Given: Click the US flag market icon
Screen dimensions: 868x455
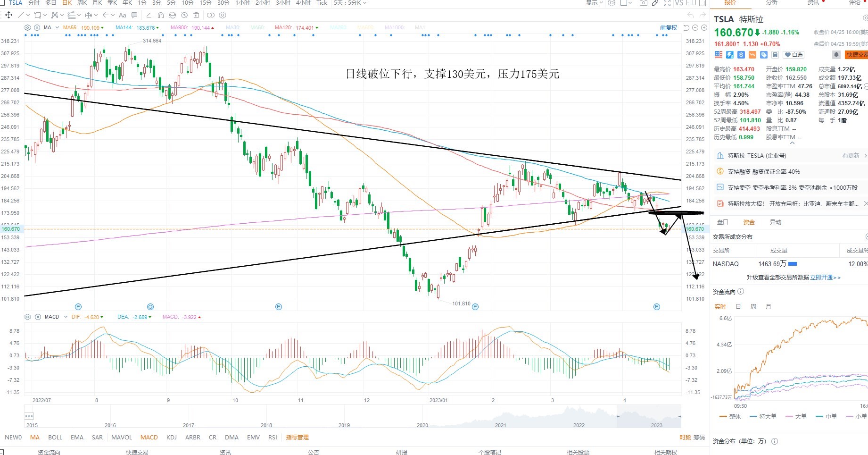Looking at the screenshot, I should [719, 55].
